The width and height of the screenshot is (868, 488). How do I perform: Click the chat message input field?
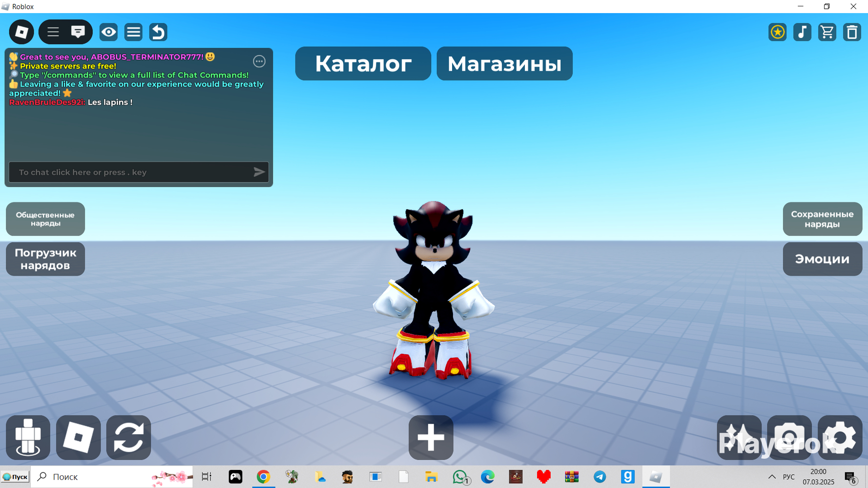point(139,172)
